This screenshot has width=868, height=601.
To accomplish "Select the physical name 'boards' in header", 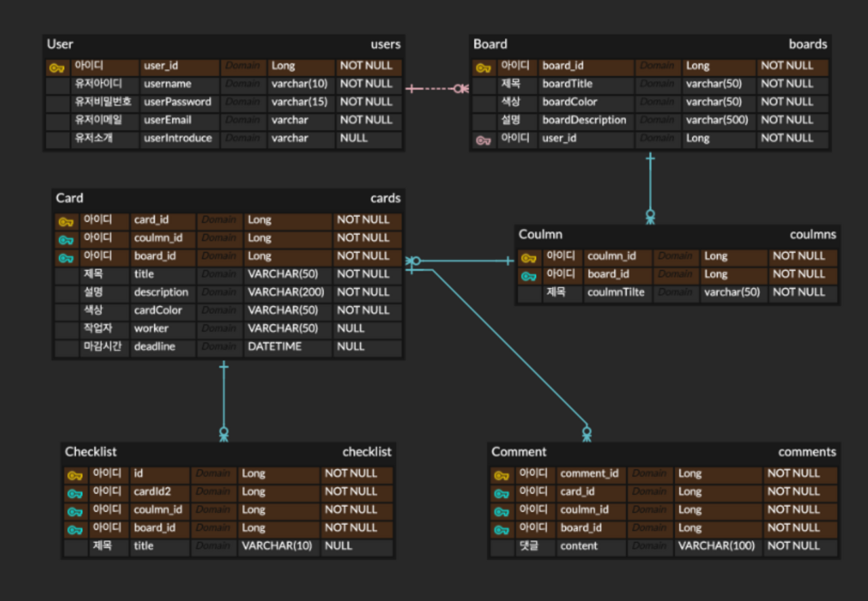I will click(808, 45).
